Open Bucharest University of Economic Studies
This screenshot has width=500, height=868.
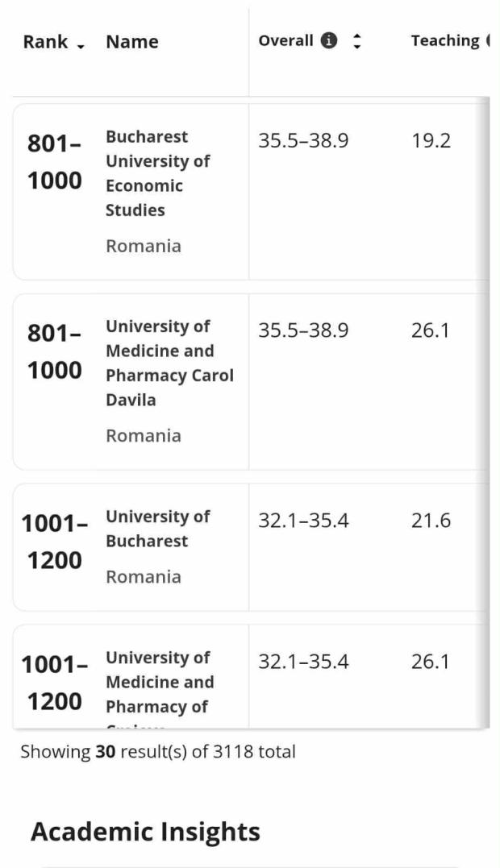click(158, 173)
